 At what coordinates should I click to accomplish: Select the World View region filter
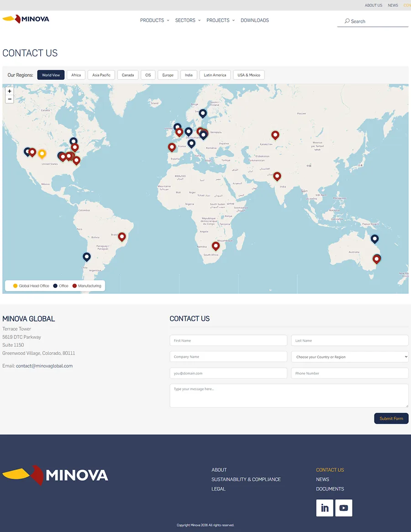click(51, 75)
